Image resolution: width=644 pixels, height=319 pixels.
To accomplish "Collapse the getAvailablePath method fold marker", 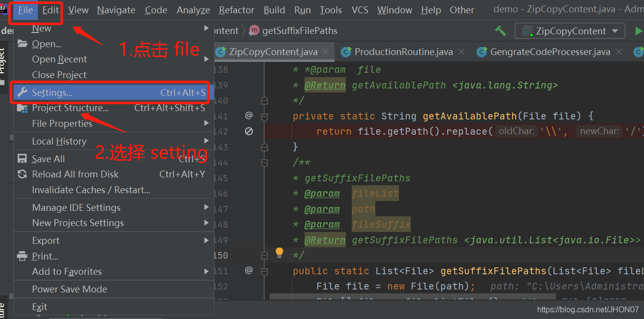I will pyautogui.click(x=264, y=116).
